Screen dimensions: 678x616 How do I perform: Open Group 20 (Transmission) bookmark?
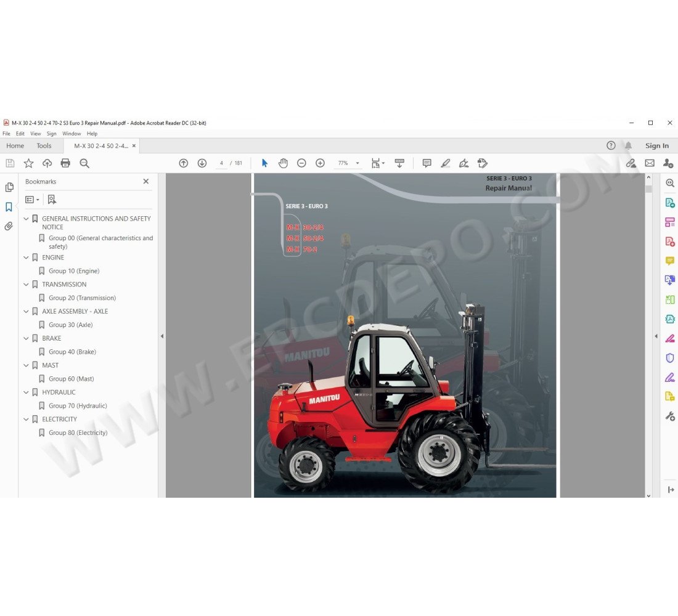[x=82, y=298]
